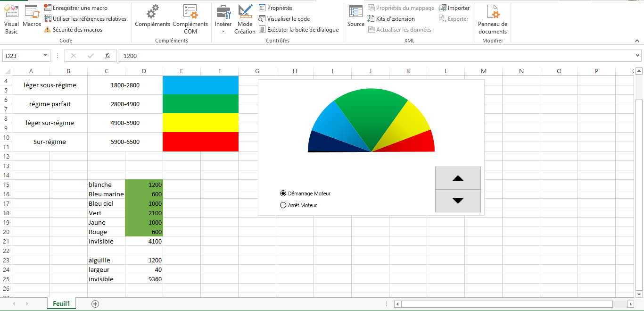Viewport: 644px width, 311px height.
Task: Click the spin button down arrow
Action: (x=458, y=201)
